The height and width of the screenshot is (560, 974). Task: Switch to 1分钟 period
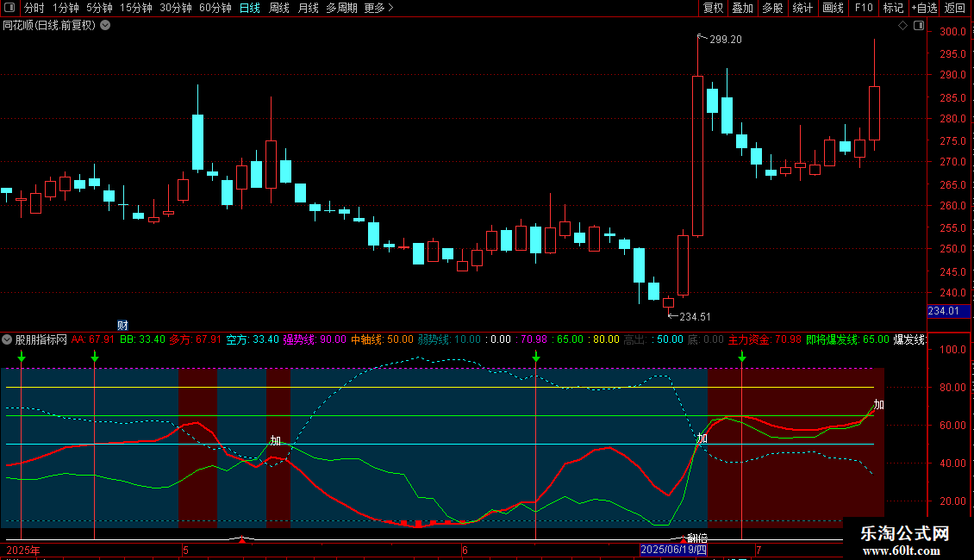66,8
